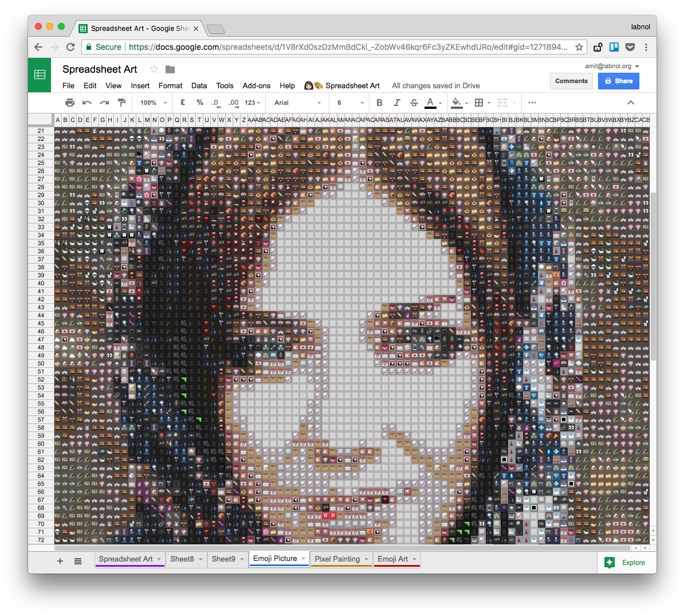The height and width of the screenshot is (616, 684).
Task: Star the Spreadsheet Art document
Action: 154,69
